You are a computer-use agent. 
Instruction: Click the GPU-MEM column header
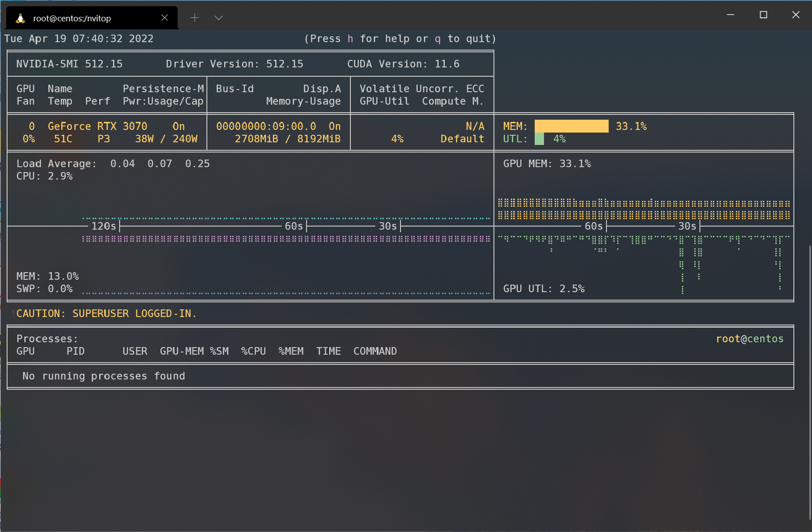coord(182,351)
